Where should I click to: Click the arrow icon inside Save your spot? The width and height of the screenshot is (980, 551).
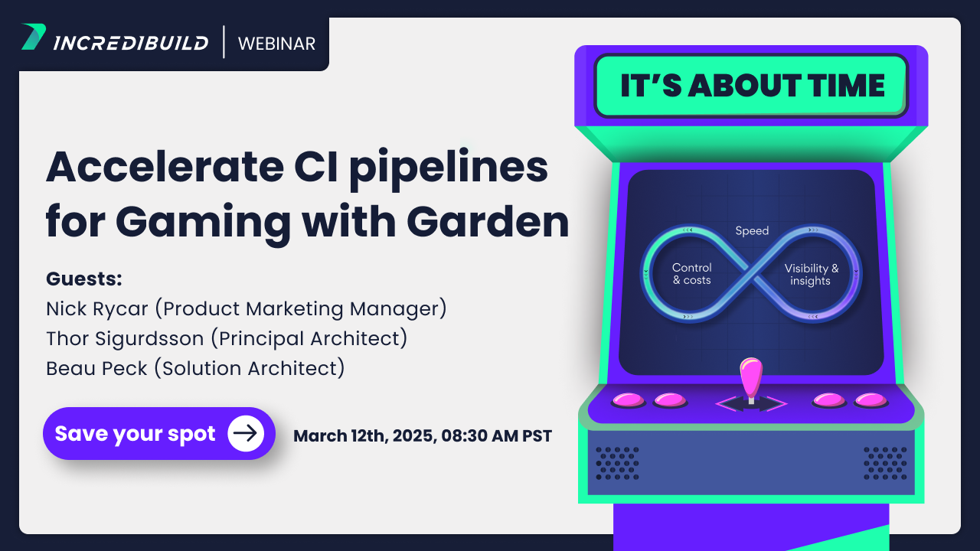245,433
